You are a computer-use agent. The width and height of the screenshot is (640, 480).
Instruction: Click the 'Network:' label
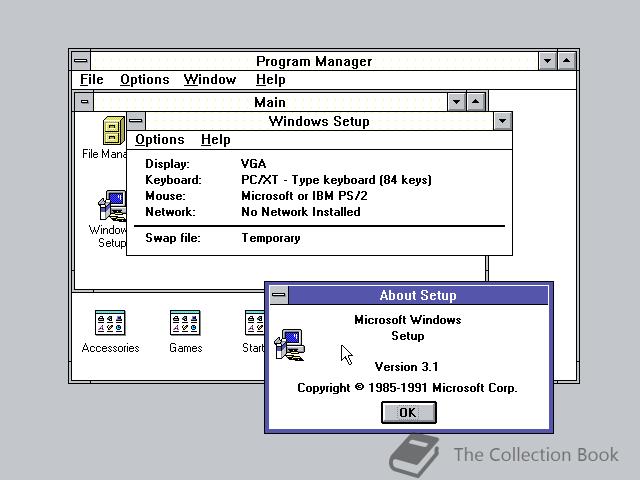(170, 212)
